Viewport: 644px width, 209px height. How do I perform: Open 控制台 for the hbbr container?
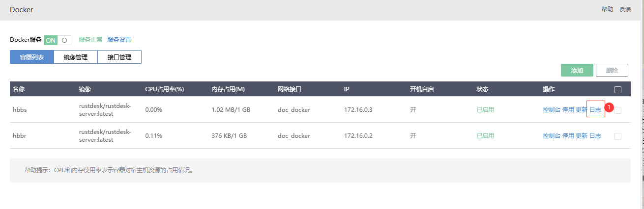pos(552,136)
